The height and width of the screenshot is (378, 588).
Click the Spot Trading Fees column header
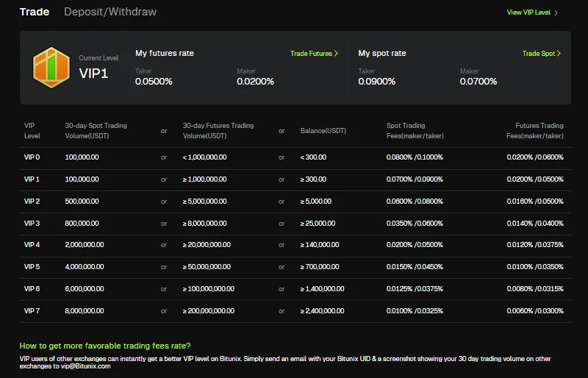tap(415, 131)
